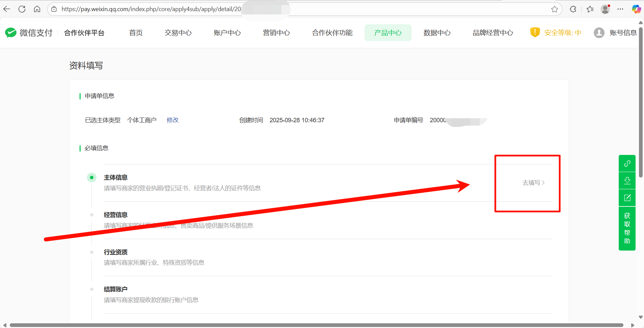Click the yellow security shield icon
Viewport: 644px width, 328px height.
pos(535,32)
